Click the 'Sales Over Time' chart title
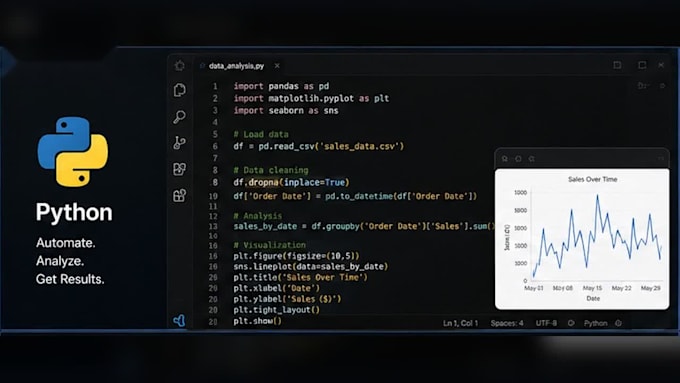This screenshot has height=383, width=680. [592, 179]
